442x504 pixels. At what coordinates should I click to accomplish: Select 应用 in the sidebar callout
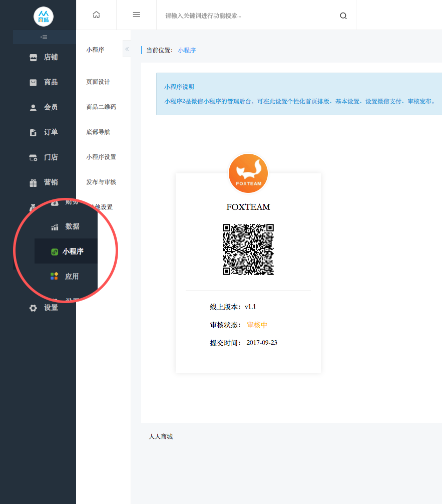coord(72,277)
